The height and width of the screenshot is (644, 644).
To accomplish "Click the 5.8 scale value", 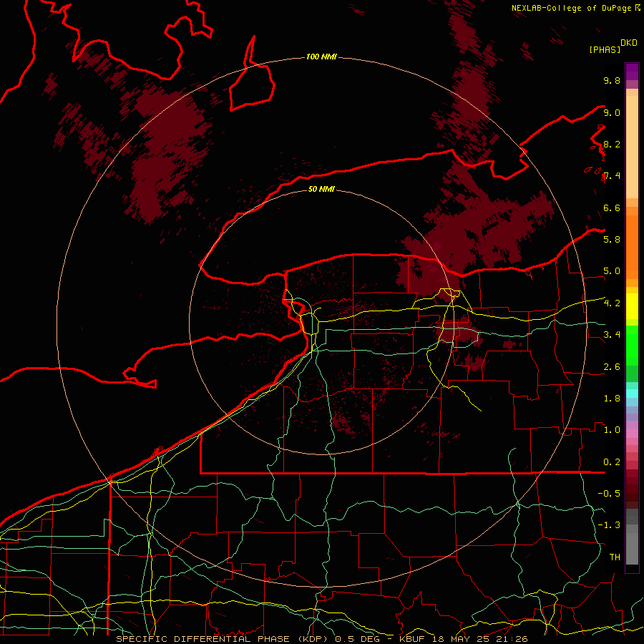I will pos(612,239).
